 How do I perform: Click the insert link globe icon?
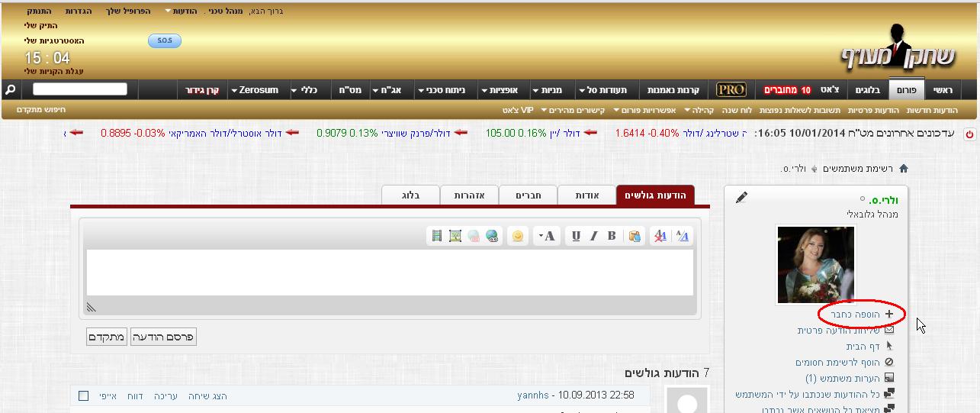(x=492, y=236)
